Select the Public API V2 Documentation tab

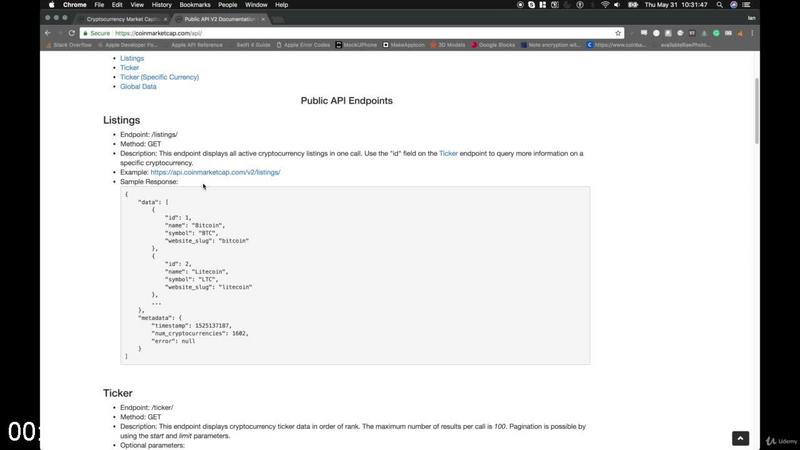219,19
